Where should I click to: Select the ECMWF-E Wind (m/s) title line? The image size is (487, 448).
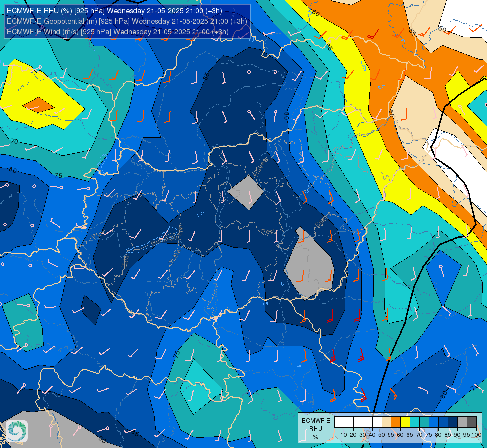point(118,32)
